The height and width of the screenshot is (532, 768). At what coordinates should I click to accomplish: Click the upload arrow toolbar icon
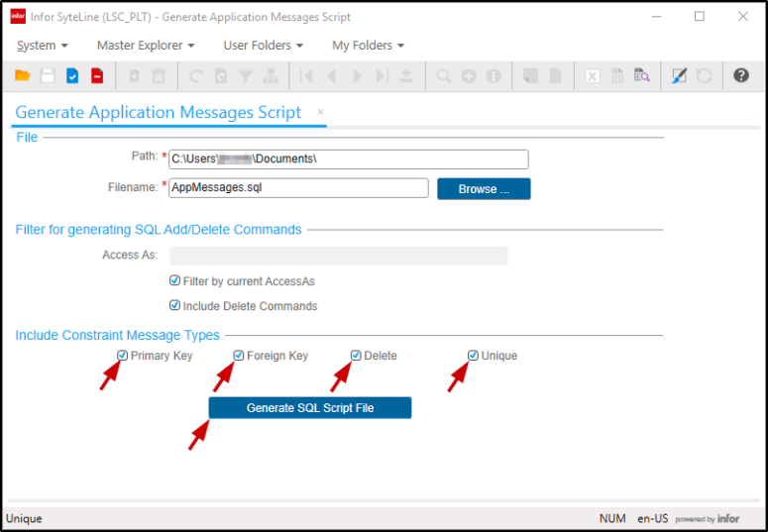(x=406, y=76)
